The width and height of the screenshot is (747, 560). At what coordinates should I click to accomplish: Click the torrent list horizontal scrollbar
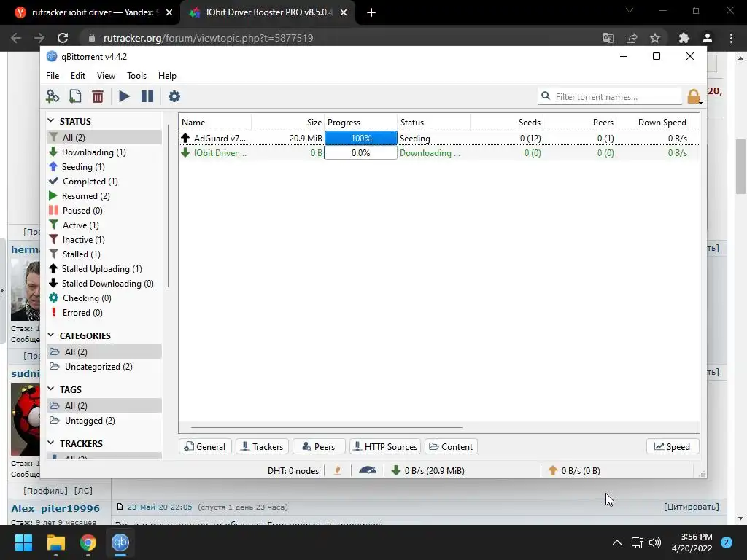327,427
